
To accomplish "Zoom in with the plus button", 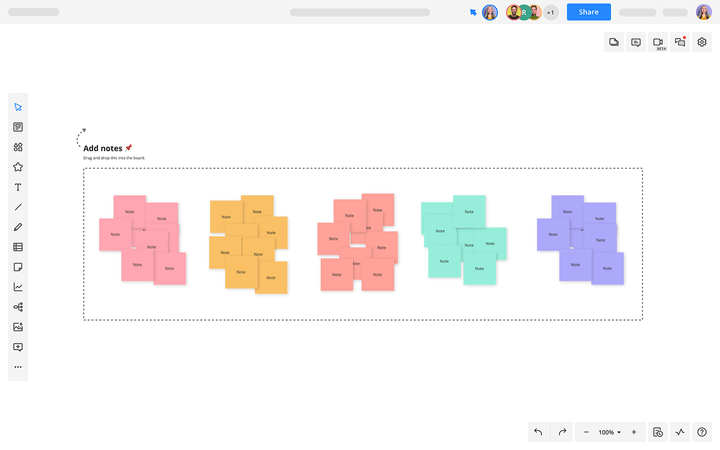I will tap(634, 432).
